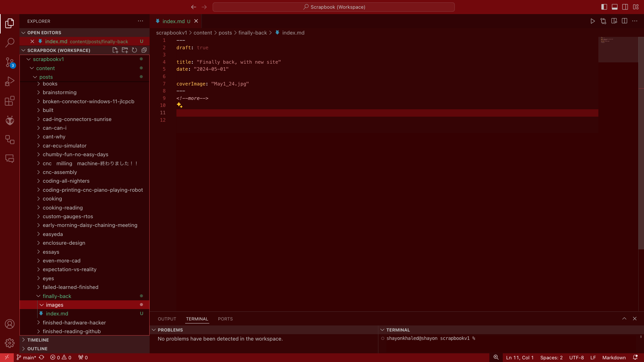Switch to the Ports tab
644x362 pixels.
point(225,319)
